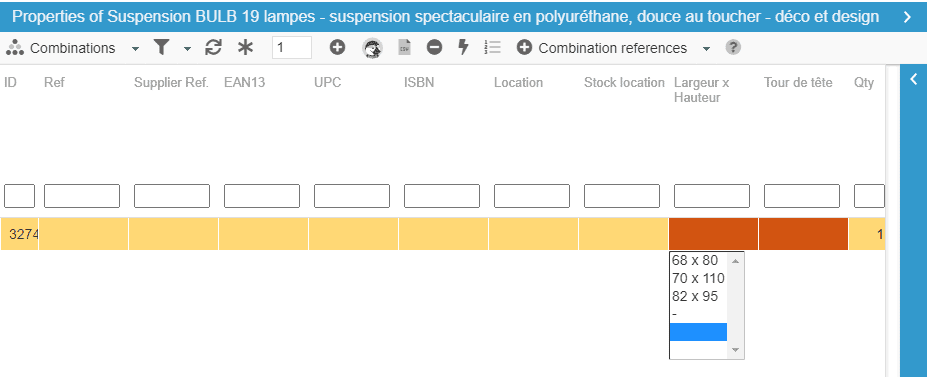The image size is (927, 377).
Task: Open the Combinations dropdown arrow
Action: [x=135, y=48]
